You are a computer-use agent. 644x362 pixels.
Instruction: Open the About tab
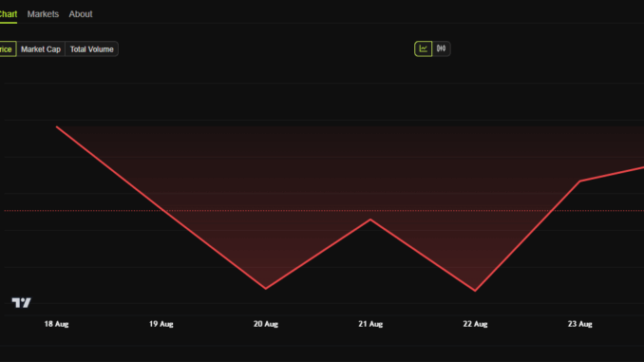coord(81,14)
